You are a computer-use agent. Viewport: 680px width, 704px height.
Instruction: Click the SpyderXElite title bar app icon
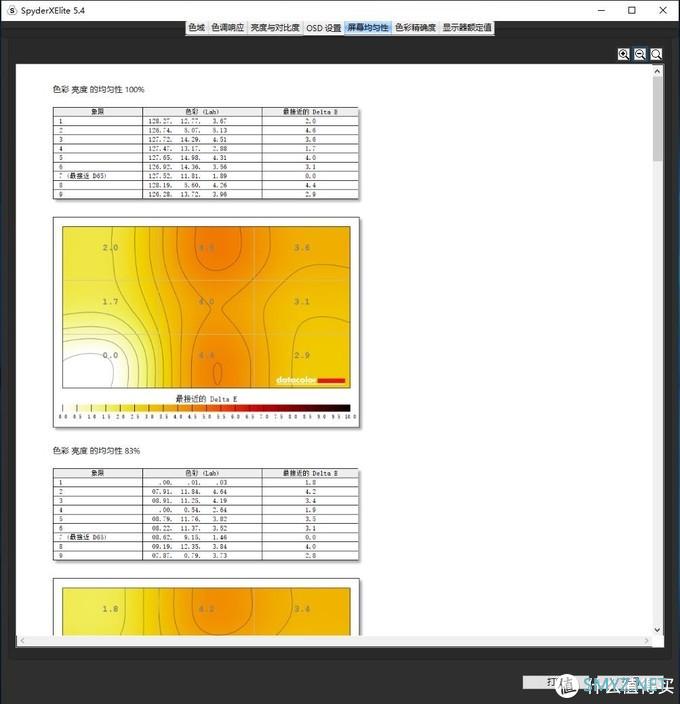pos(11,10)
